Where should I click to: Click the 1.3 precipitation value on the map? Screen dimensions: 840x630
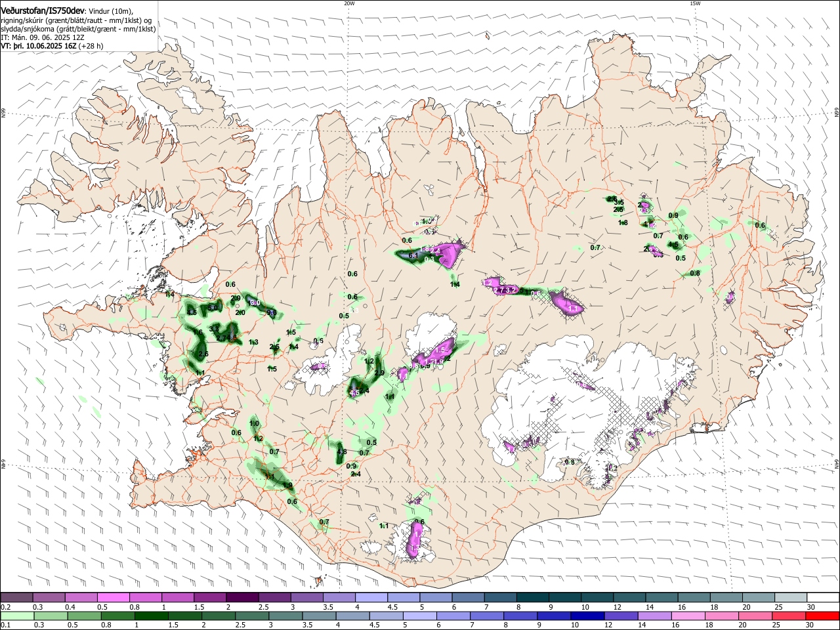pos(254,342)
